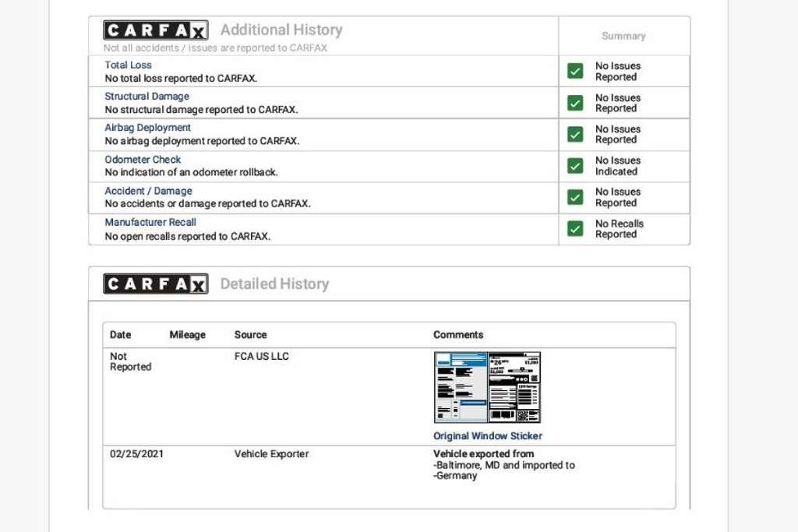Screen dimensions: 798x532
Task: Click the green checkmark for Accident / Damage
Action: pos(575,197)
